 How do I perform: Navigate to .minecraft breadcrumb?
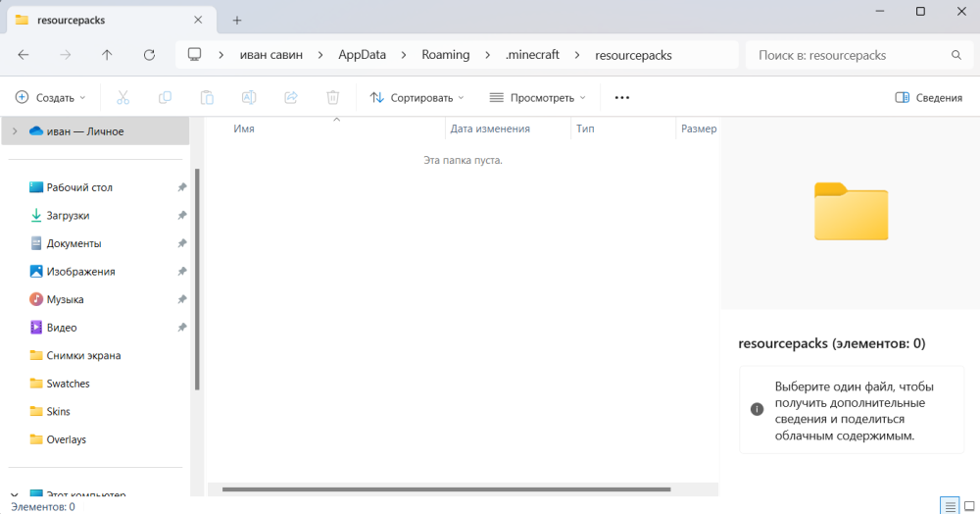[532, 55]
